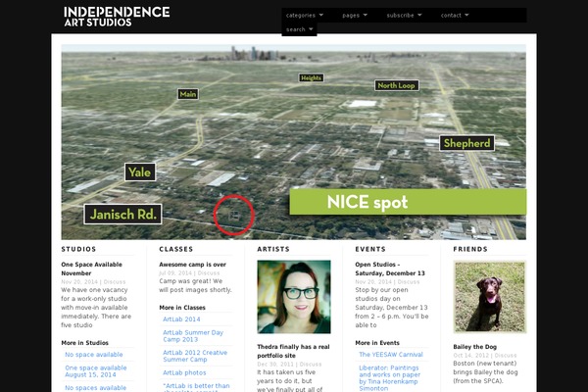The width and height of the screenshot is (588, 392).
Task: Open the Classes section heading
Action: click(175, 249)
